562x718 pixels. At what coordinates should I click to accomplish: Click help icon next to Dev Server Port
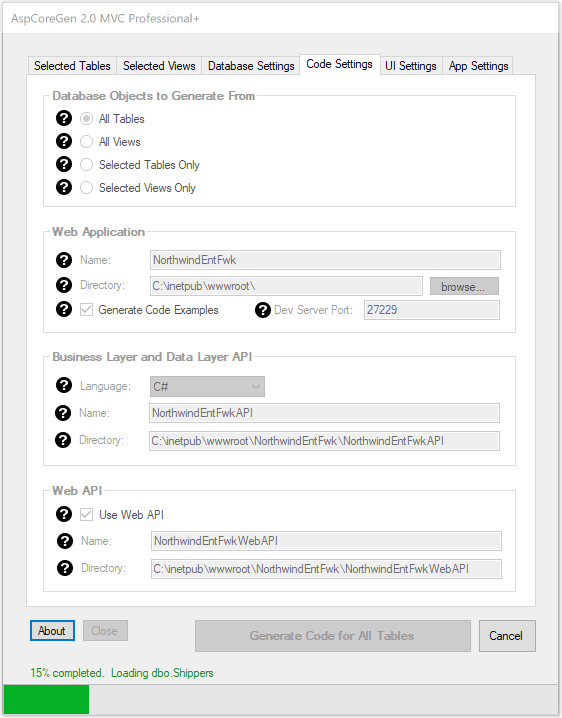click(262, 310)
